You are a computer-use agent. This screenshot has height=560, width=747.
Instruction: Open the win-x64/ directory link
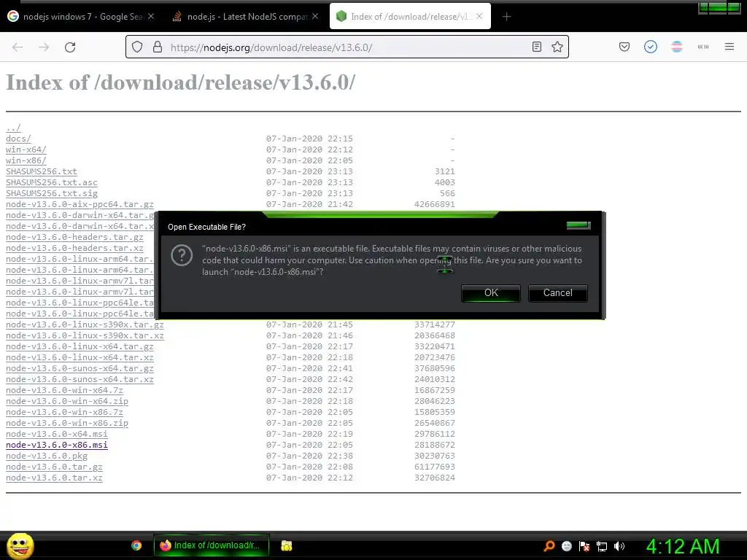26,149
